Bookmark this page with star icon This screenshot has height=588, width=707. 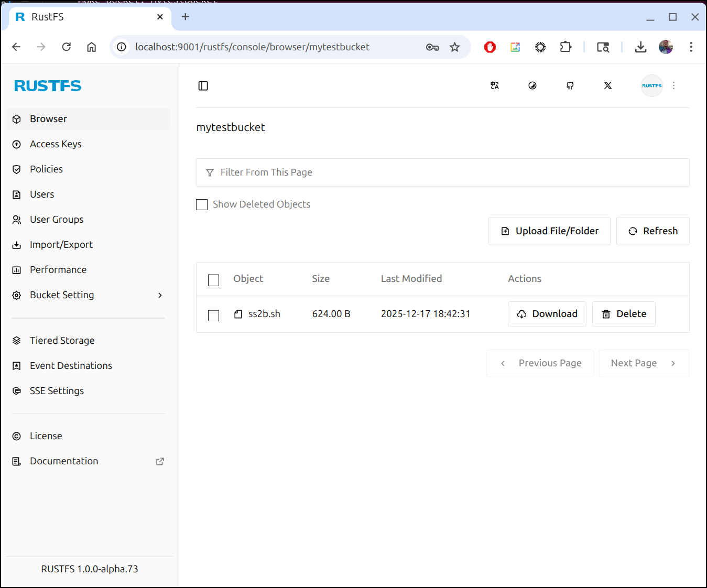pyautogui.click(x=454, y=47)
